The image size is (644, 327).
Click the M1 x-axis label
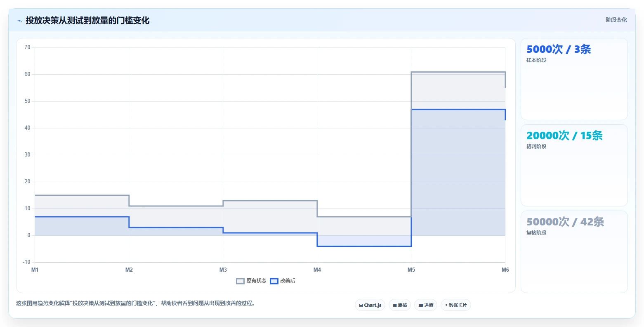tap(35, 270)
